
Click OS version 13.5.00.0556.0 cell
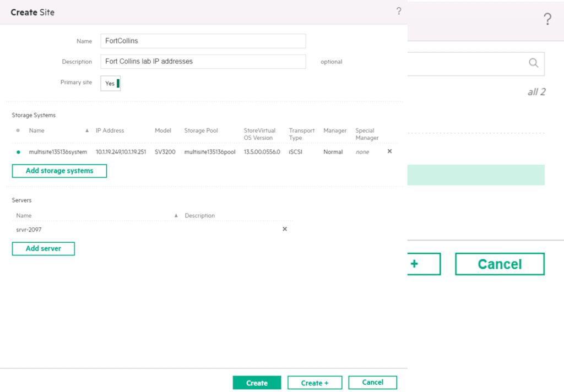click(262, 152)
